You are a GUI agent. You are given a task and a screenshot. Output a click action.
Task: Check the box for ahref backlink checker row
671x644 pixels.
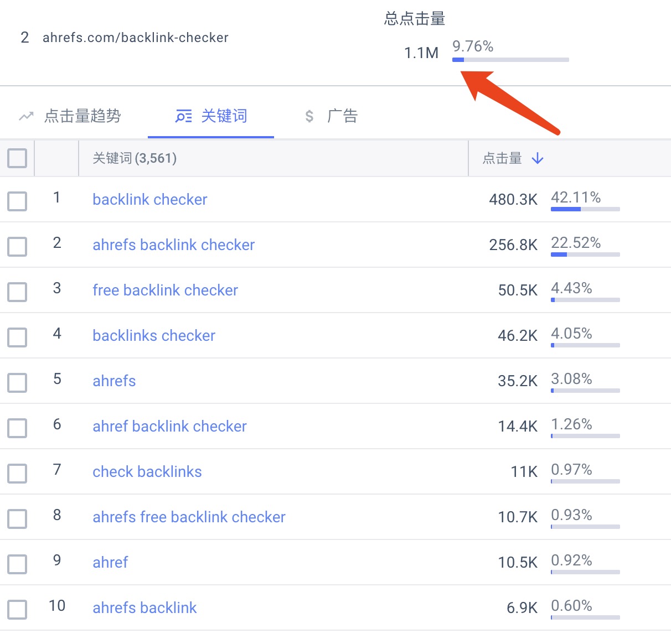[17, 428]
